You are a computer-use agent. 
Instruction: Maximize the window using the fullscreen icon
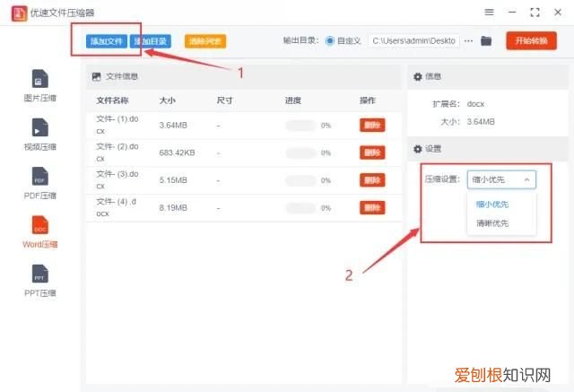pyautogui.click(x=535, y=13)
